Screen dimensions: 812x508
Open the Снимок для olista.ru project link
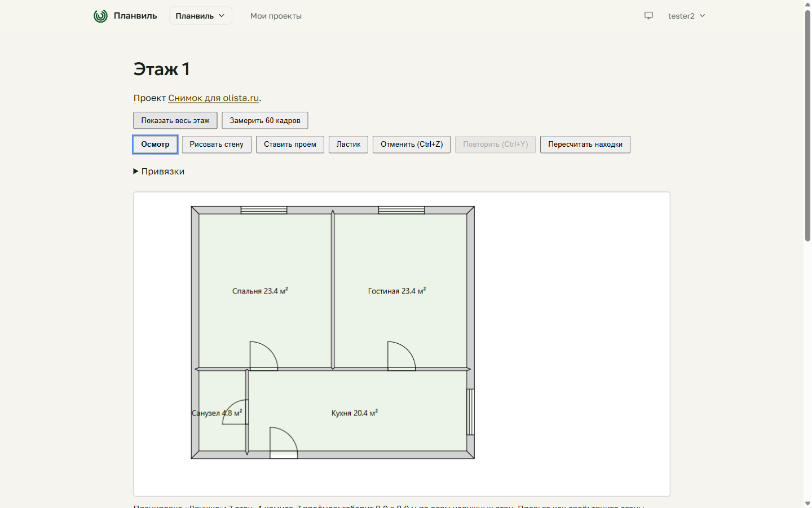(x=213, y=98)
